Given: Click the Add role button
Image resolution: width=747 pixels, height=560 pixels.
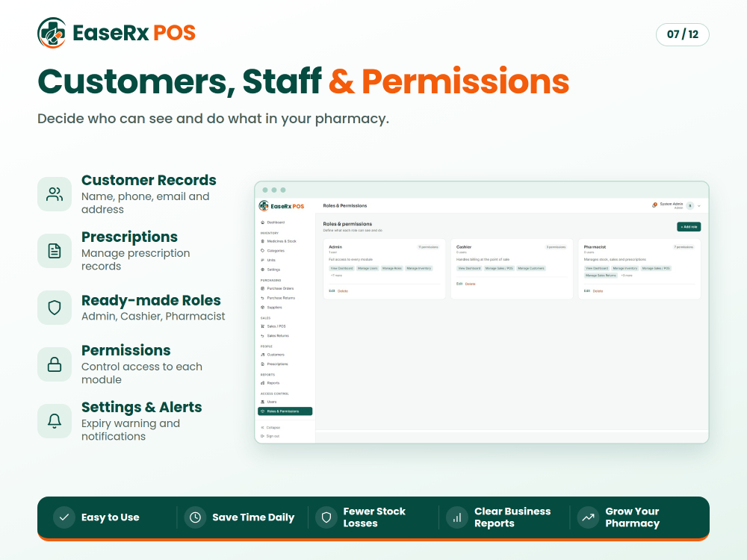Looking at the screenshot, I should pyautogui.click(x=689, y=227).
